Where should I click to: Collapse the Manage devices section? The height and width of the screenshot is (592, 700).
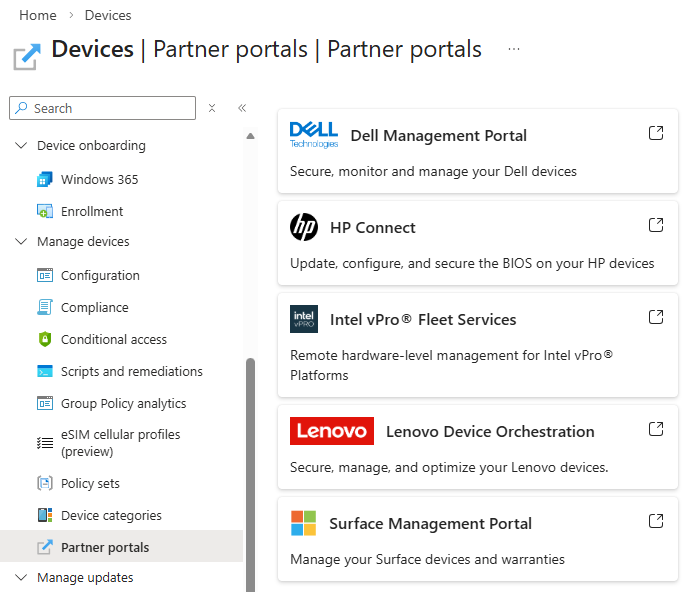click(x=21, y=242)
